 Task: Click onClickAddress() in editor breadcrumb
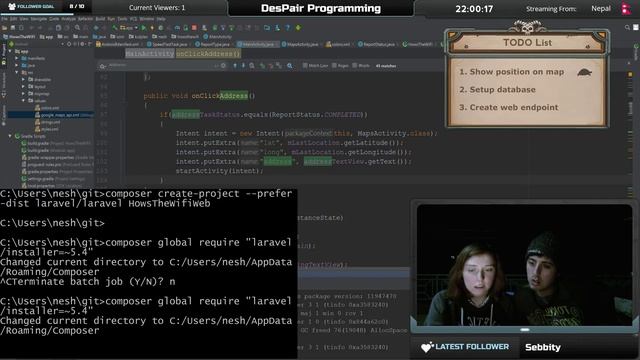[208, 53]
